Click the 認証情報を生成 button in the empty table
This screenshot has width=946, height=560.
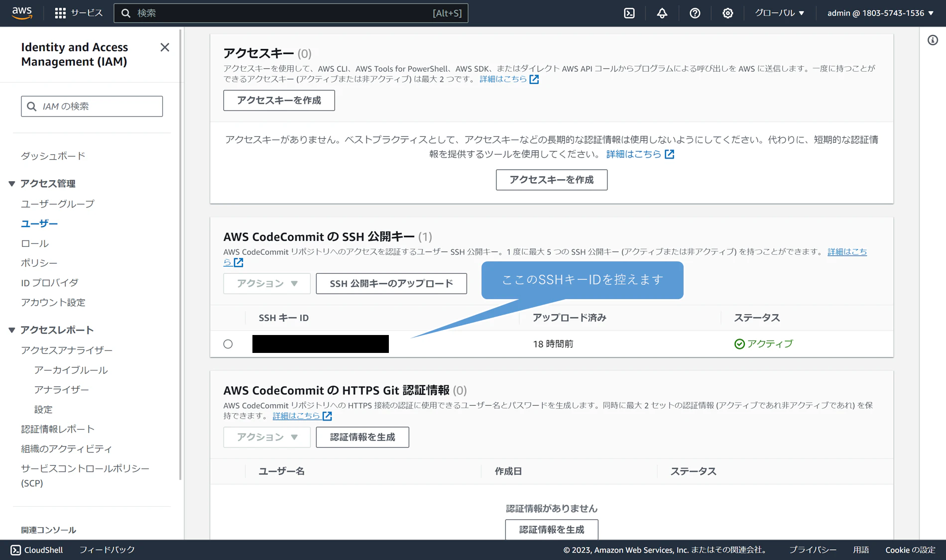pyautogui.click(x=552, y=530)
